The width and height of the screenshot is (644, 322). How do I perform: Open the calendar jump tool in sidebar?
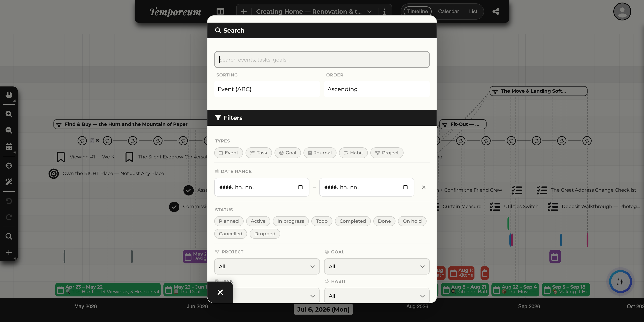9,147
